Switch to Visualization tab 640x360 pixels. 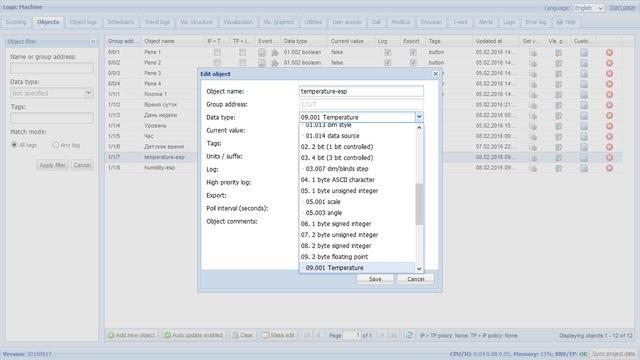pyautogui.click(x=238, y=22)
